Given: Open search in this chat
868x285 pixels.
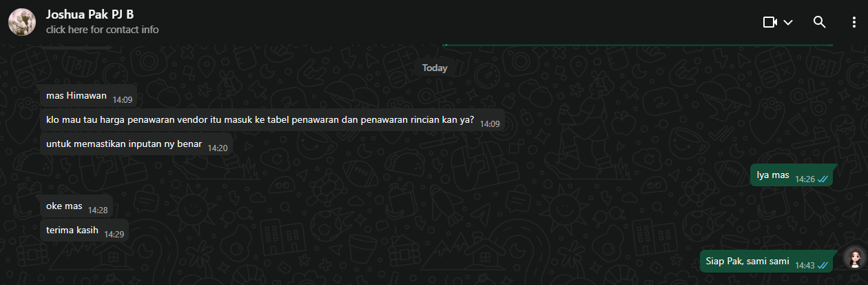Looking at the screenshot, I should pyautogui.click(x=819, y=22).
